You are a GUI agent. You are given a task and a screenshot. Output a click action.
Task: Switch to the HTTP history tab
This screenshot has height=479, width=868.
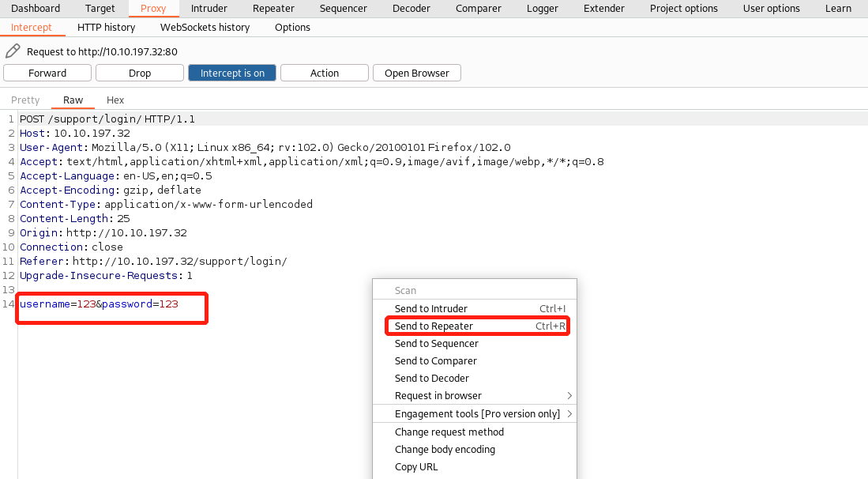click(x=106, y=27)
